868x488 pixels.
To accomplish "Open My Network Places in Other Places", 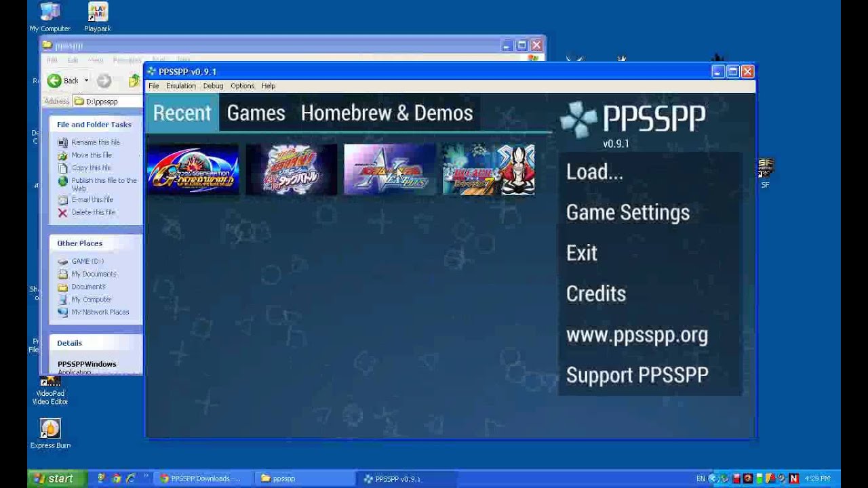I will (100, 312).
